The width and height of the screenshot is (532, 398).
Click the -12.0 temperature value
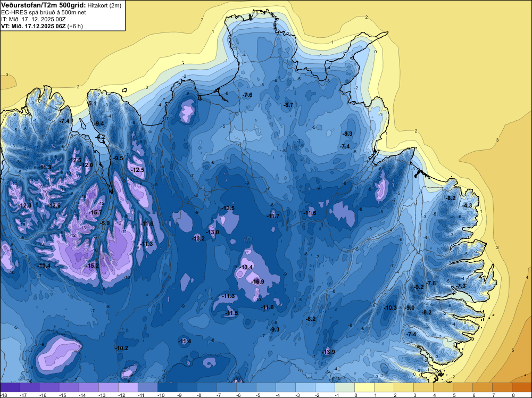pyautogui.click(x=86, y=165)
